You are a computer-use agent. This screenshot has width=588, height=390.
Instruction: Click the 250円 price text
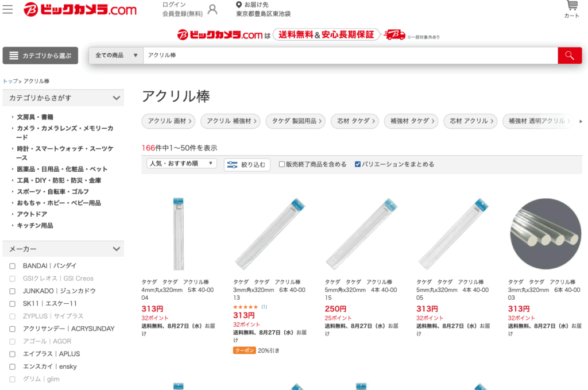click(335, 309)
